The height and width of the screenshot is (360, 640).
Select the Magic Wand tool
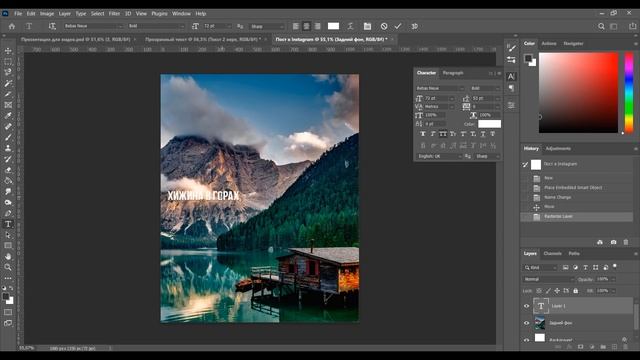[8, 83]
